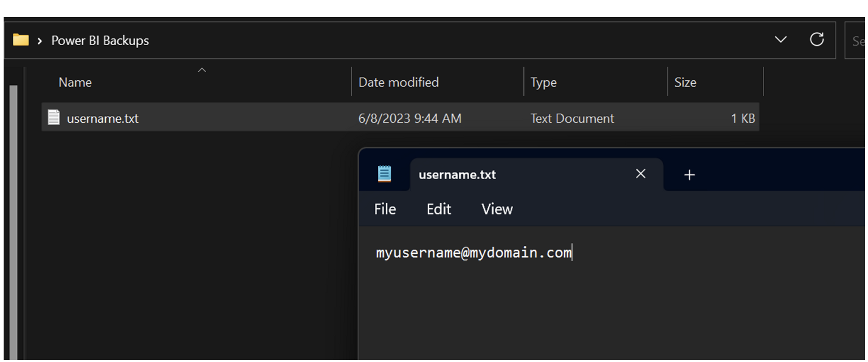Click the myusername@mydomain.com text in Notepad
The height and width of the screenshot is (362, 868).
coord(474,253)
